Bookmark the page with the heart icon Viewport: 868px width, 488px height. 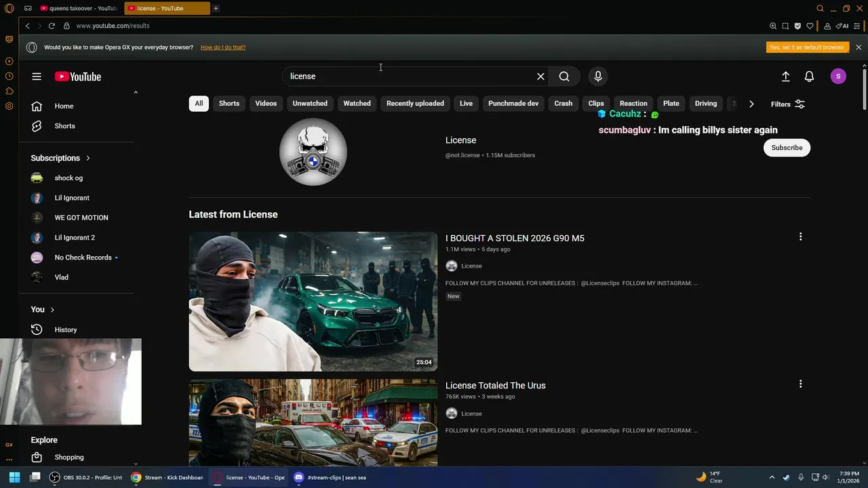(810, 26)
